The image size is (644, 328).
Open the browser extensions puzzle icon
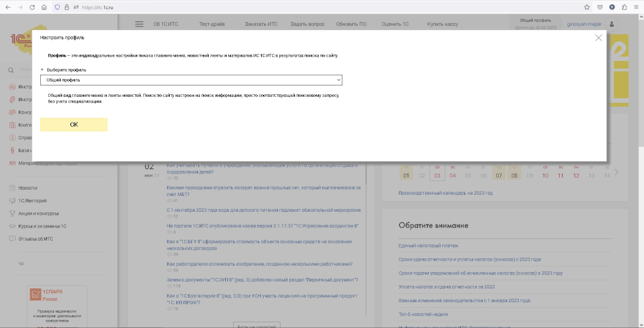624,7
